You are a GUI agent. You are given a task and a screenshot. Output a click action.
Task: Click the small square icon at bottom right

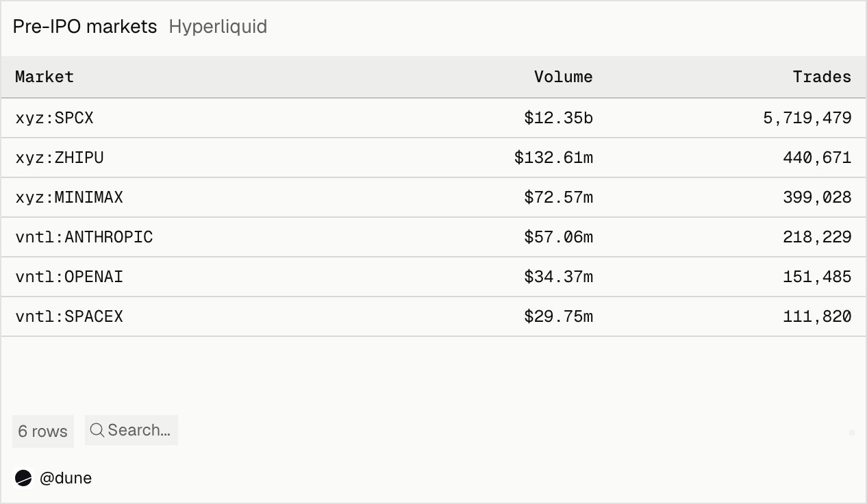click(852, 433)
